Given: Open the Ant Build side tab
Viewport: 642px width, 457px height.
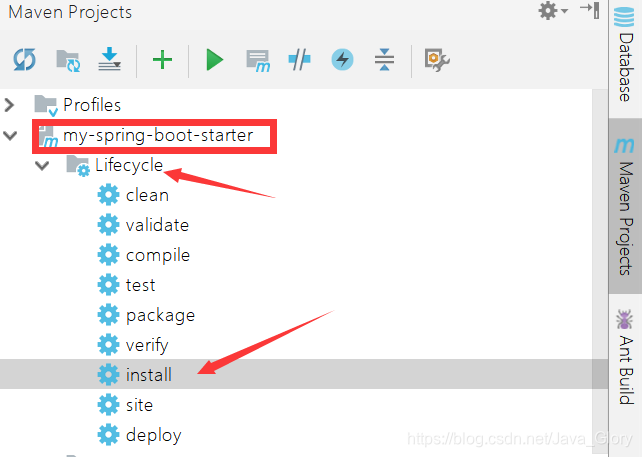Looking at the screenshot, I should pos(625,357).
